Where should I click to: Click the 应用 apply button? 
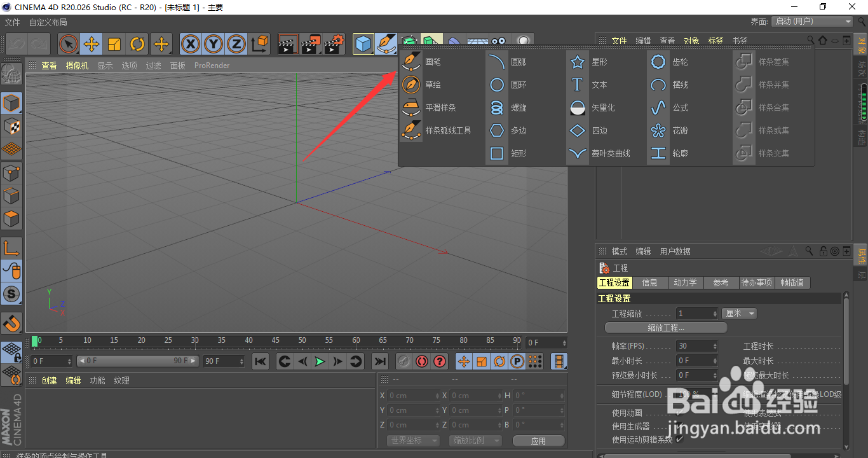tap(538, 441)
